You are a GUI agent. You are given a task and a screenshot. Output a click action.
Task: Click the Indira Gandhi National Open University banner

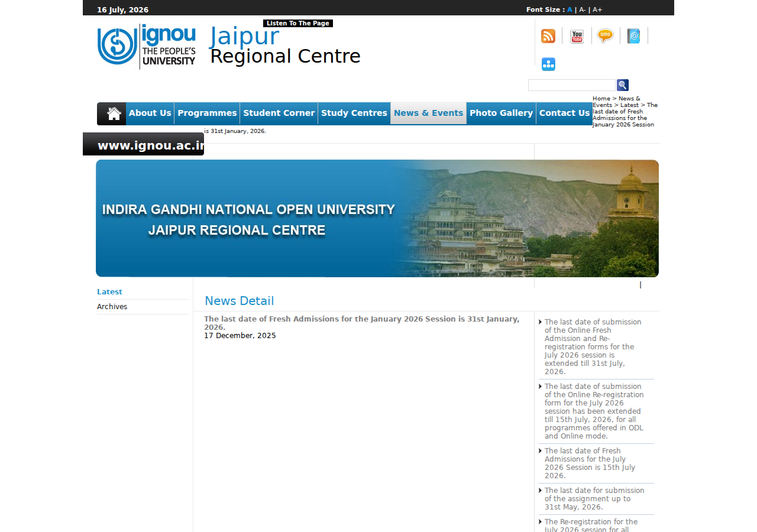(x=377, y=218)
